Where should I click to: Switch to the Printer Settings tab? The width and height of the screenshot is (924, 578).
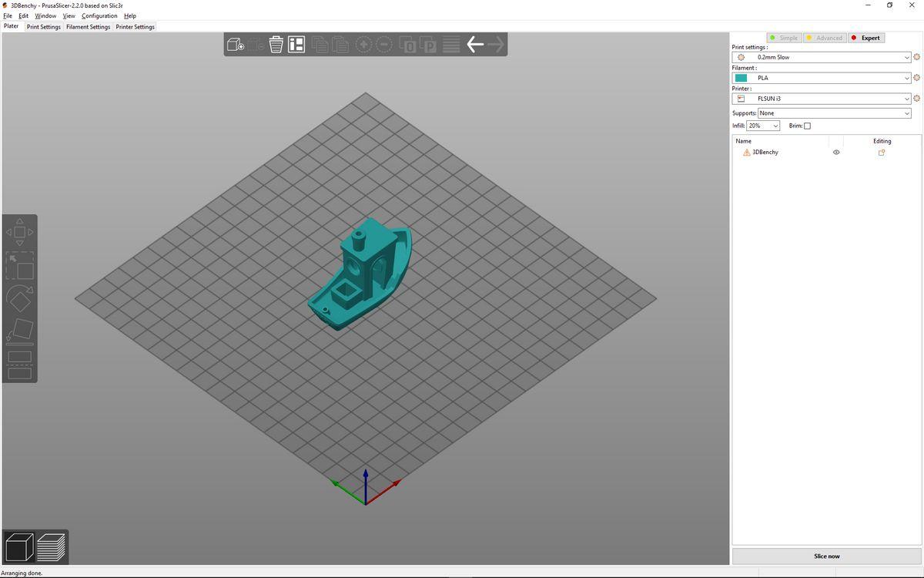[x=136, y=27]
